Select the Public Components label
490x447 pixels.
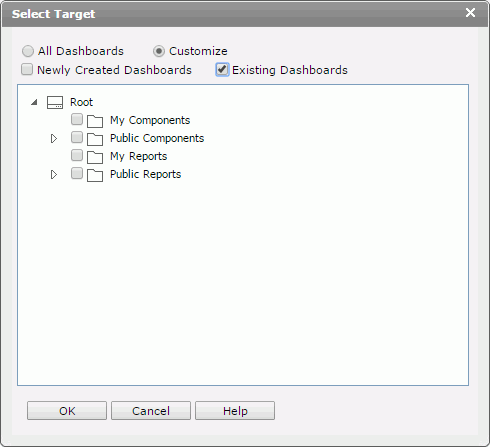click(157, 138)
